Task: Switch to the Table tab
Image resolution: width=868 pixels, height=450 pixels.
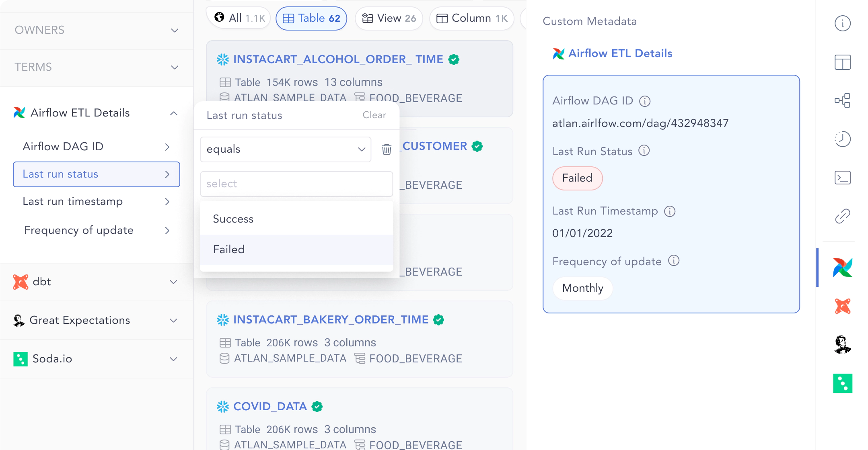Action: pos(311,18)
